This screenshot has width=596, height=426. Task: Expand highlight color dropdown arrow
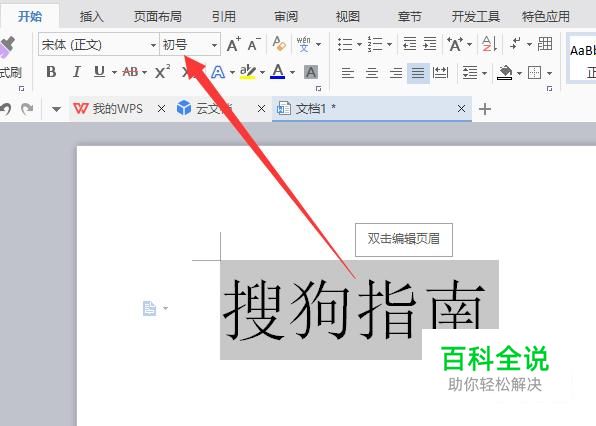click(x=262, y=72)
